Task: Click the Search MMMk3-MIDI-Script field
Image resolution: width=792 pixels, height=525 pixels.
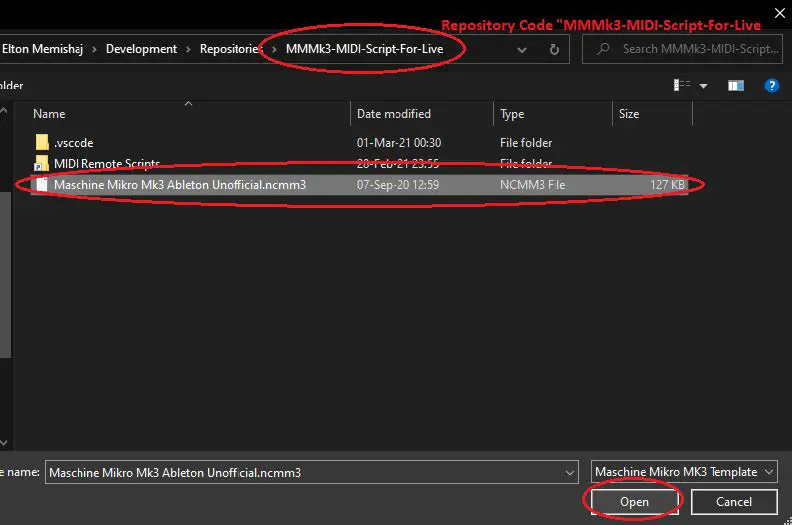Action: [x=682, y=49]
